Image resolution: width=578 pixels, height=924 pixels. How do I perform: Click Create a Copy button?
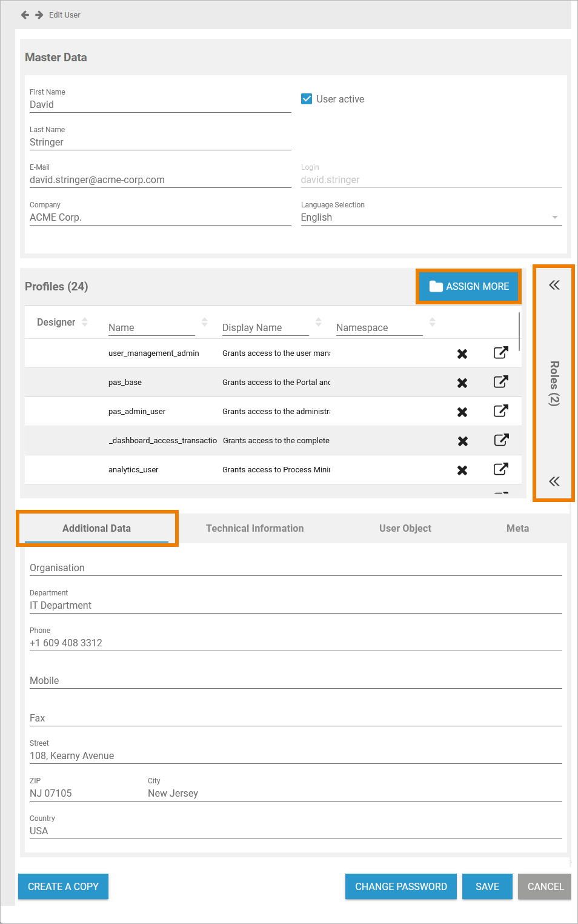[x=63, y=886]
